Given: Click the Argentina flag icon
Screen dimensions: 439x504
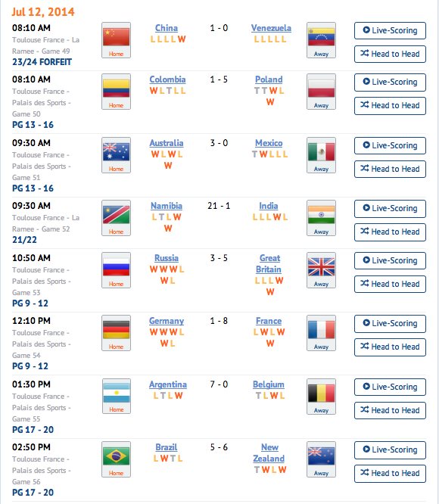Looking at the screenshot, I should pos(117,396).
